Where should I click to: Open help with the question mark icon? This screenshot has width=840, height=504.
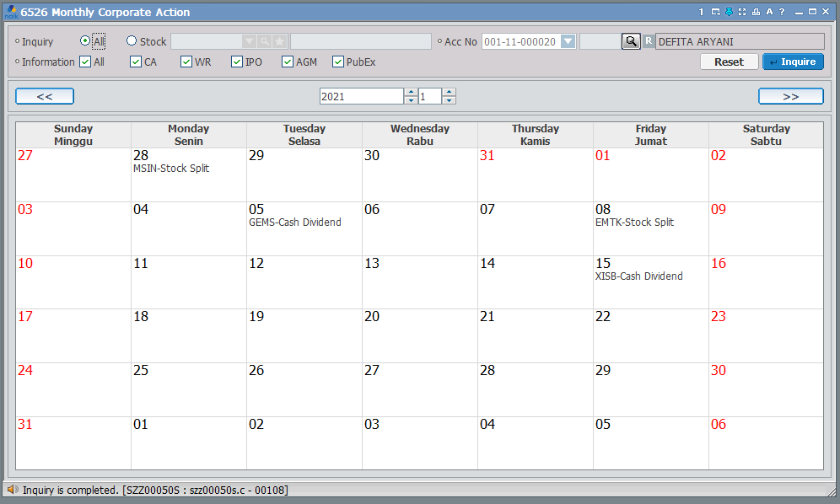pos(783,12)
